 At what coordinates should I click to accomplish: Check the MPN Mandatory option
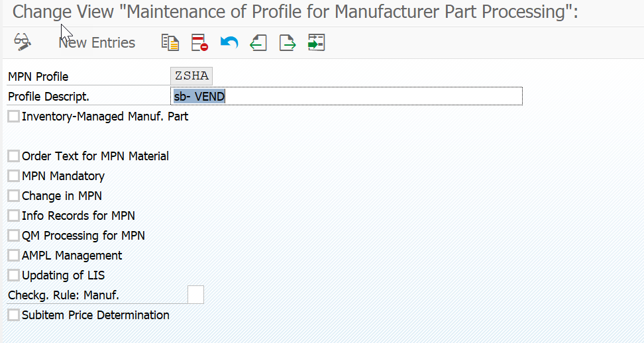coord(13,176)
